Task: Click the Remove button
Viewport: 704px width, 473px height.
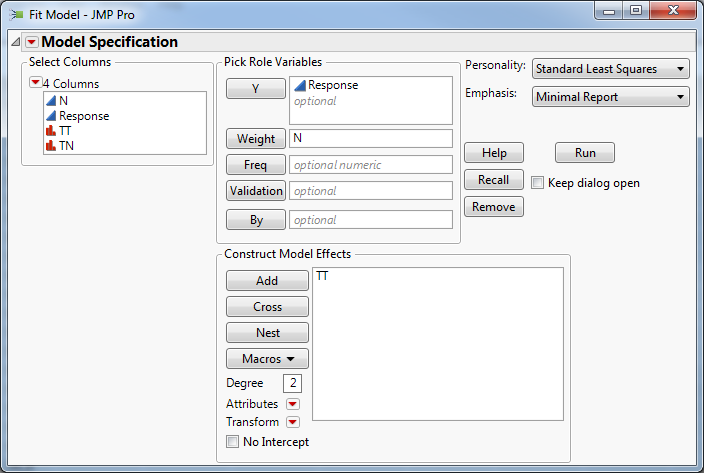Action: click(494, 206)
